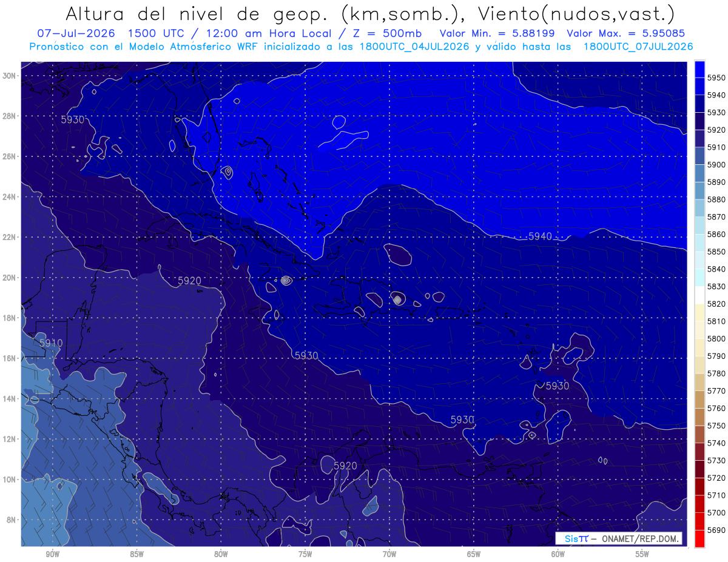Image resolution: width=728 pixels, height=562 pixels.
Task: Click the 18N latitude axis label
Action: tap(10, 318)
